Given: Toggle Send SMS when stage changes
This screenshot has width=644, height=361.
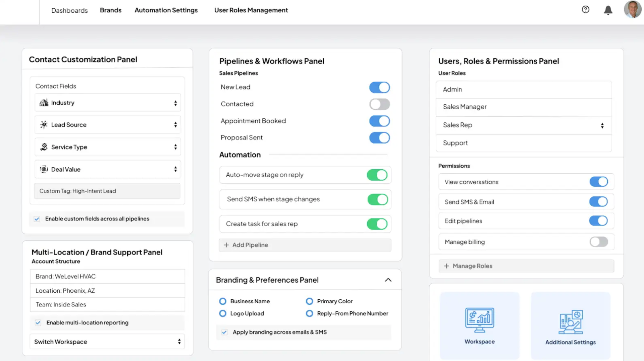Looking at the screenshot, I should 378,199.
